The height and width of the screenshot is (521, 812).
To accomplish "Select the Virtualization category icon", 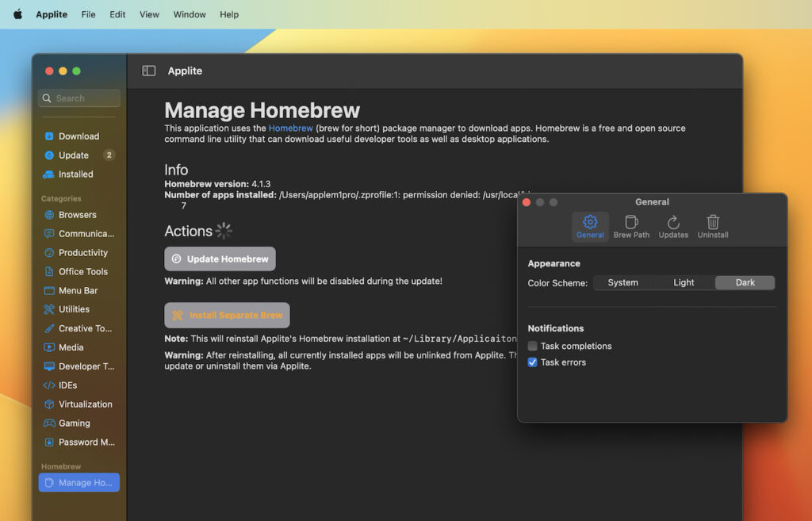I will [x=49, y=404].
